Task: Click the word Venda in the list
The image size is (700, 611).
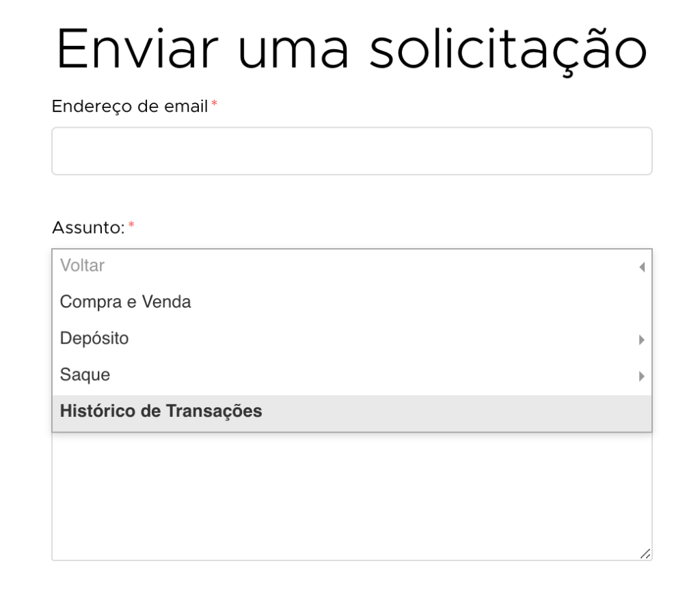Action: click(x=167, y=302)
